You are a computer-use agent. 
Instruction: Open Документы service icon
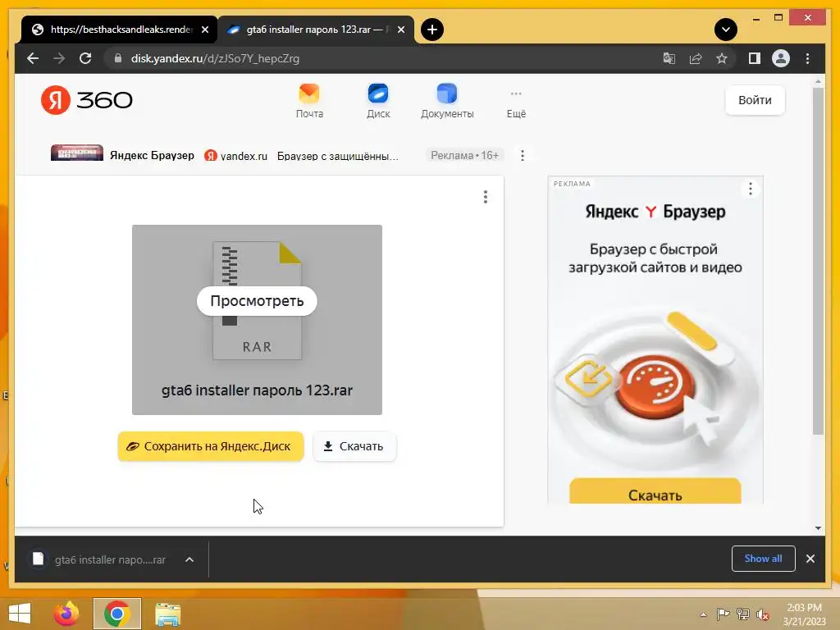click(x=447, y=101)
